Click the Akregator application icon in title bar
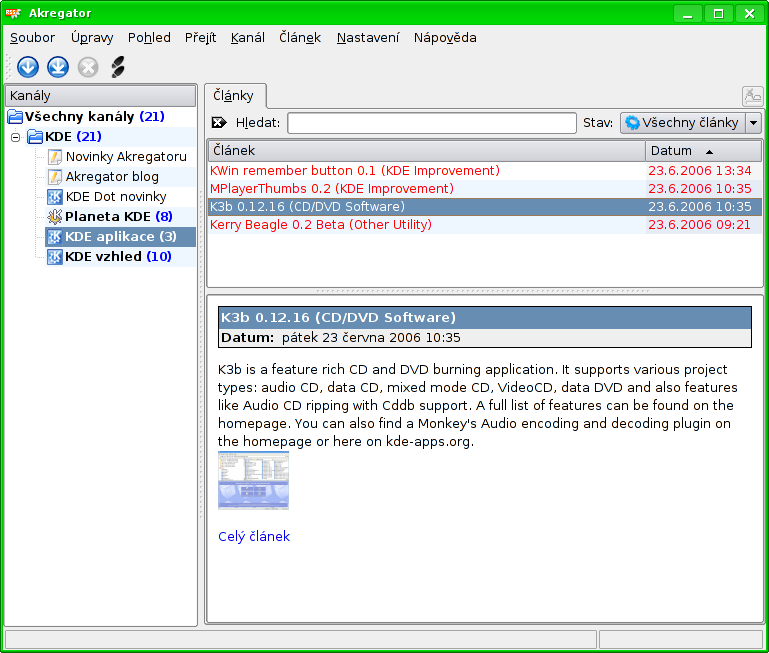The height and width of the screenshot is (653, 769). point(13,13)
